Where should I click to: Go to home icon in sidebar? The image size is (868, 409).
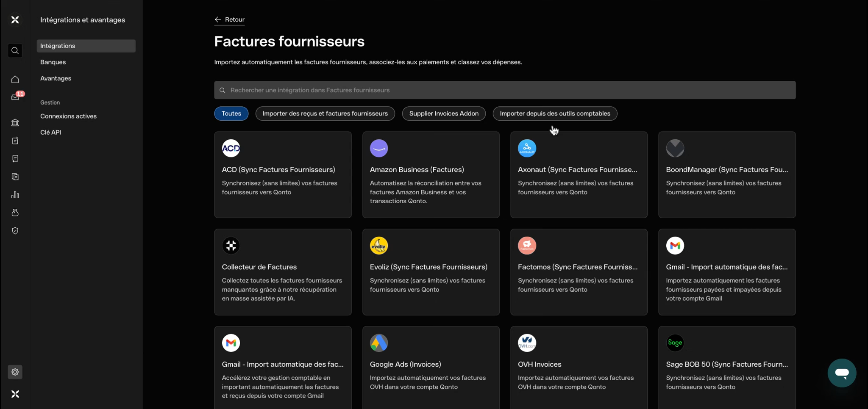[x=15, y=79]
